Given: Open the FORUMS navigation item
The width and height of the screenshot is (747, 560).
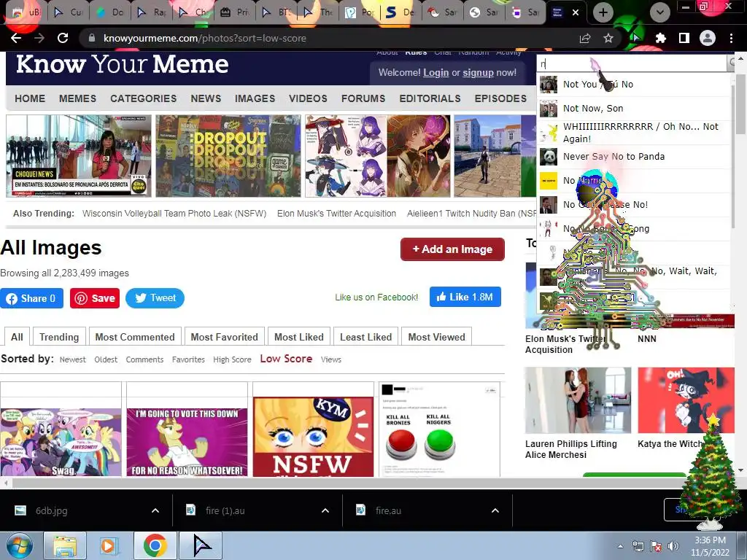Looking at the screenshot, I should (x=363, y=98).
